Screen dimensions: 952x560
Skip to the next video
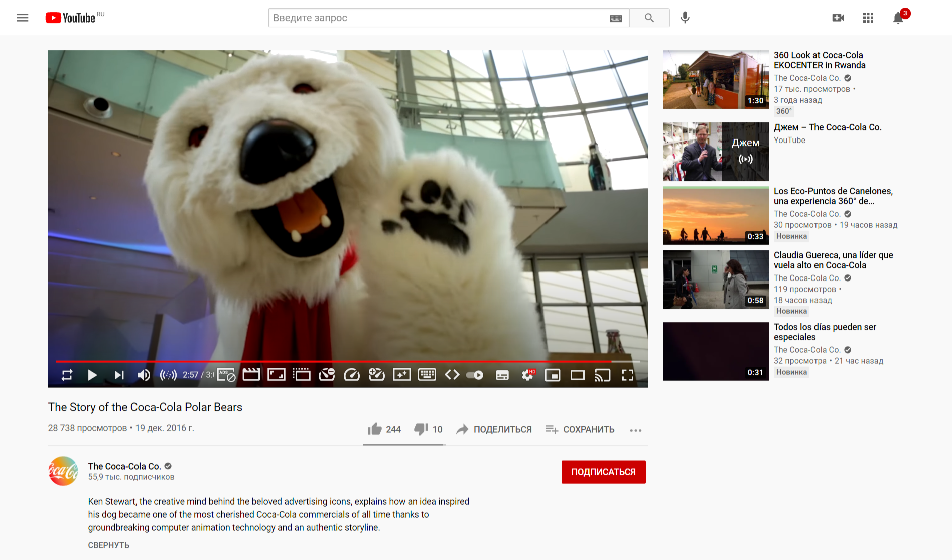pos(119,375)
